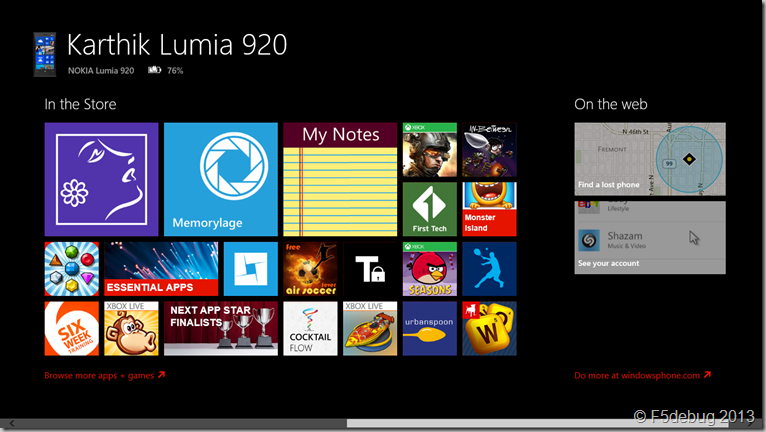Open the My Notes app tile
This screenshot has height=432, width=766.
[x=340, y=179]
